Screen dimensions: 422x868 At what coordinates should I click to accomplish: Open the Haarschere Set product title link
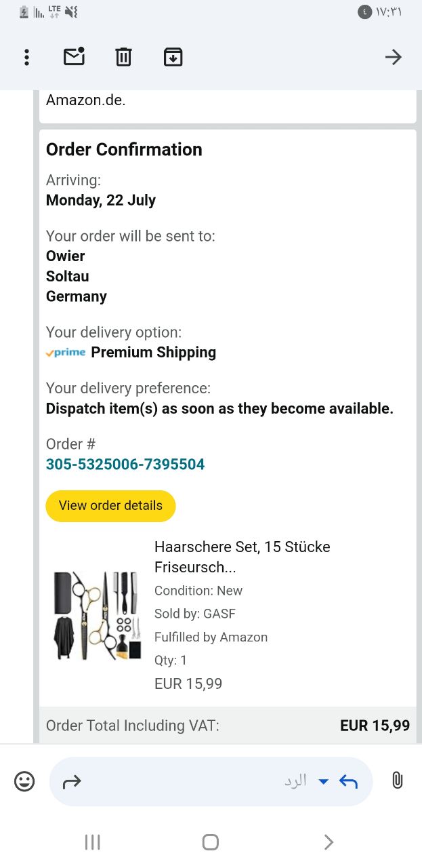[x=242, y=557]
